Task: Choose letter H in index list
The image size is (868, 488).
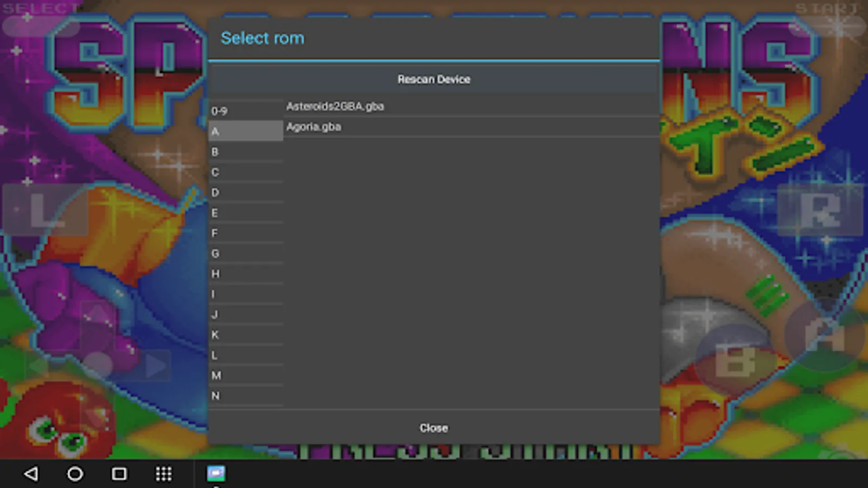Action: pos(246,274)
